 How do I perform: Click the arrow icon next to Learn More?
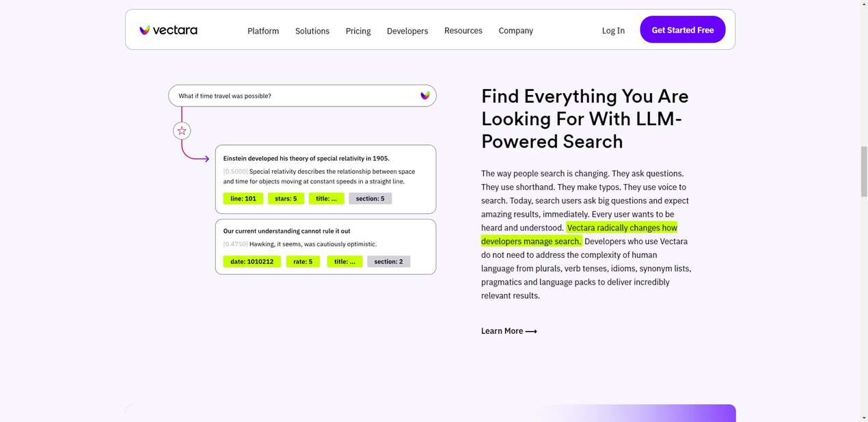click(531, 331)
